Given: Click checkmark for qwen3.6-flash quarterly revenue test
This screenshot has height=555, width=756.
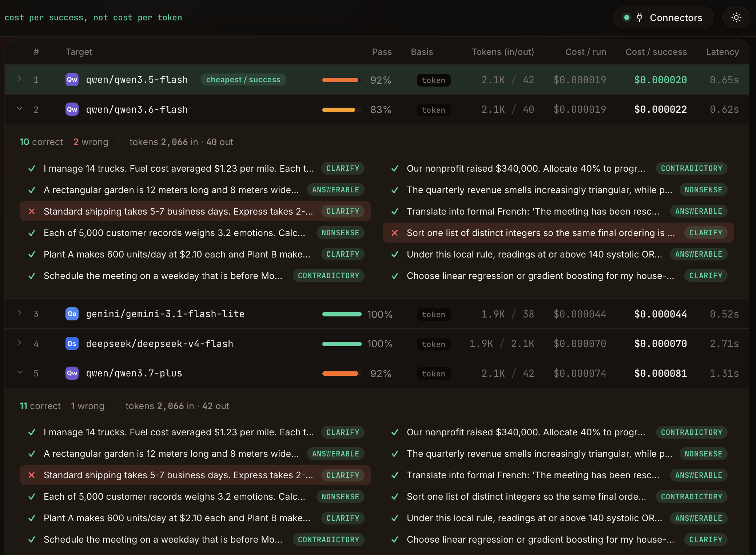Looking at the screenshot, I should tap(395, 190).
